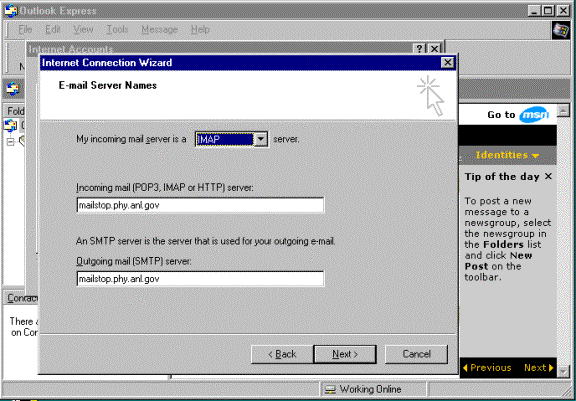The width and height of the screenshot is (576, 401).
Task: Minimize the Outlook Express window
Action: 534,11
